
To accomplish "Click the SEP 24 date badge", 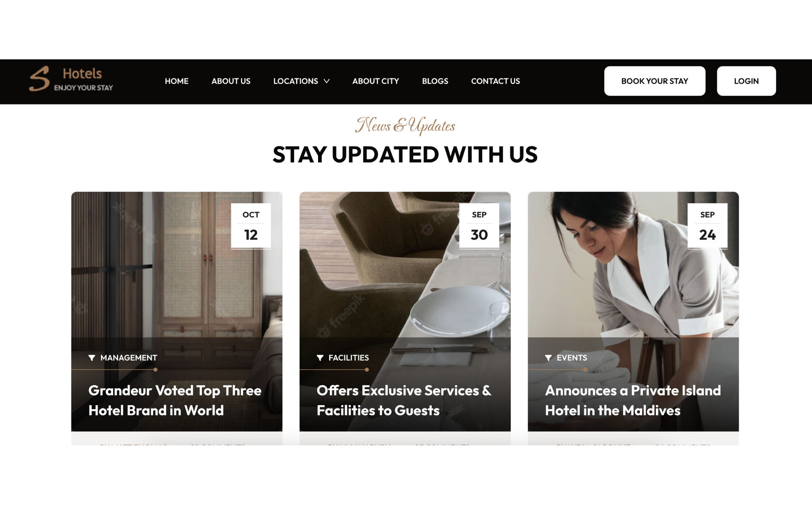I will pos(707,226).
